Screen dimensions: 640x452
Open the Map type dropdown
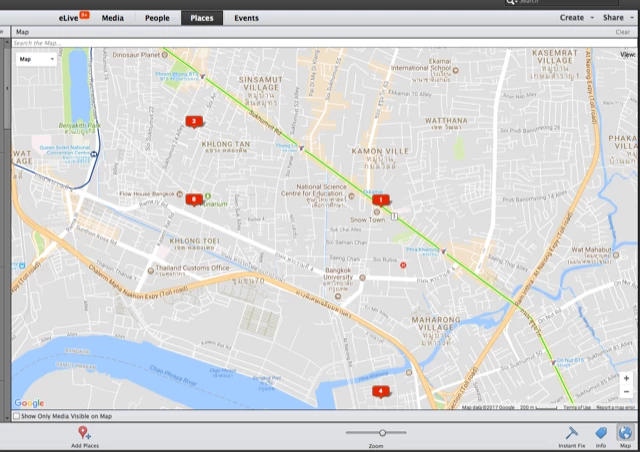[x=36, y=59]
